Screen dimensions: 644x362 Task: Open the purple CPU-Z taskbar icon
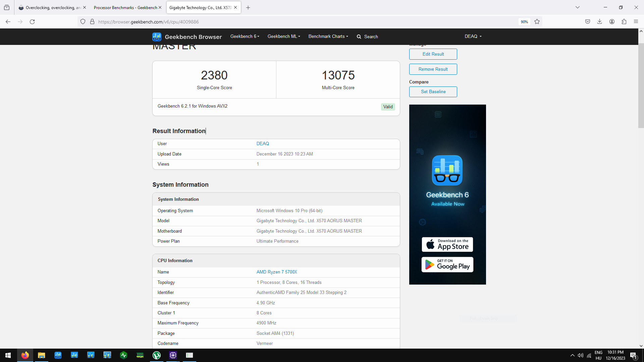(x=173, y=355)
